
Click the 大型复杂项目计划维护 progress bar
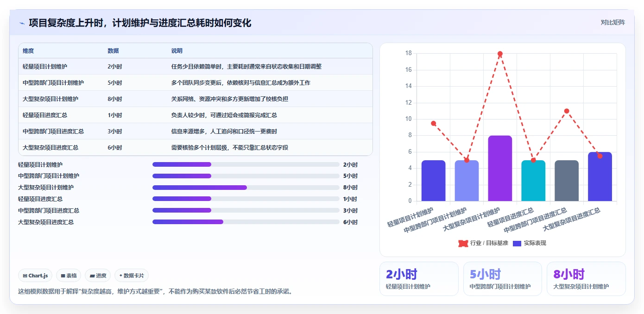246,188
